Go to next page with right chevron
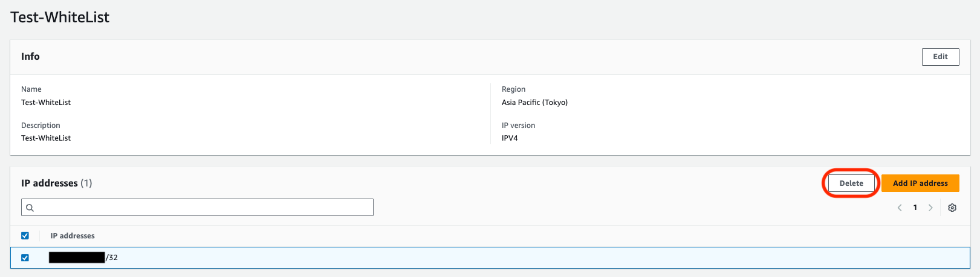This screenshot has height=277, width=980. click(x=930, y=208)
